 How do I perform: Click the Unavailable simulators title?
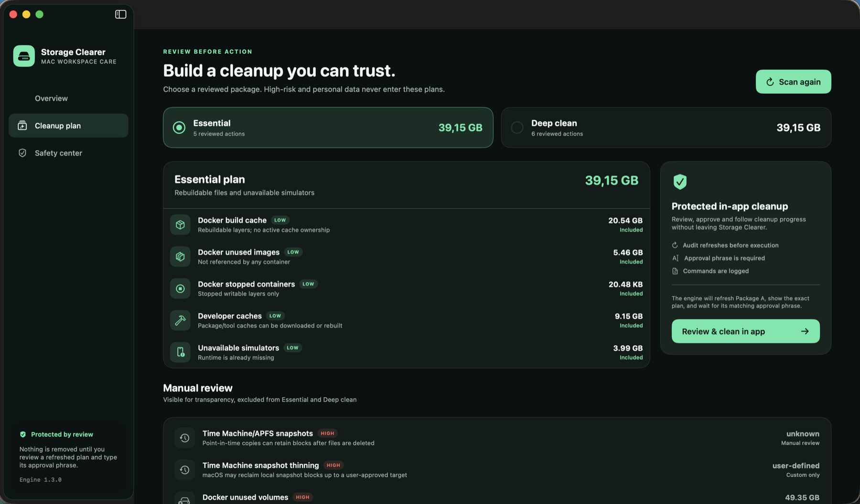point(238,348)
